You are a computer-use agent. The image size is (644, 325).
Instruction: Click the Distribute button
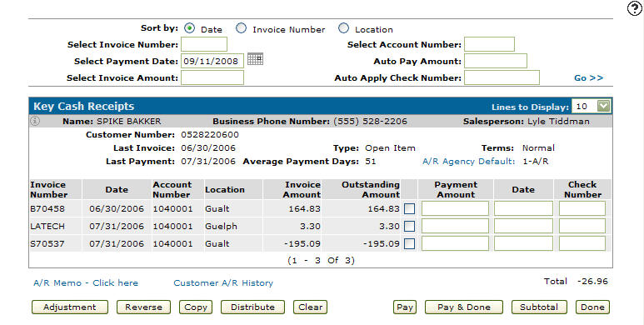(252, 307)
